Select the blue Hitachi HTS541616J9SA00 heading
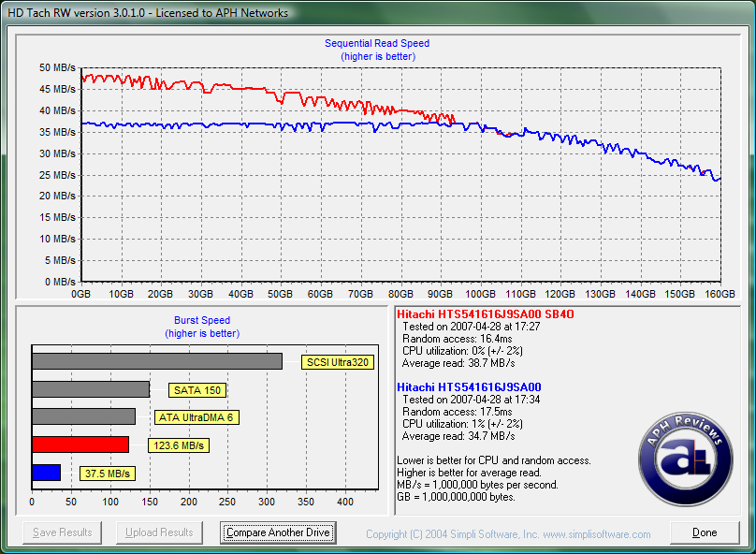The image size is (756, 554). coord(469,386)
